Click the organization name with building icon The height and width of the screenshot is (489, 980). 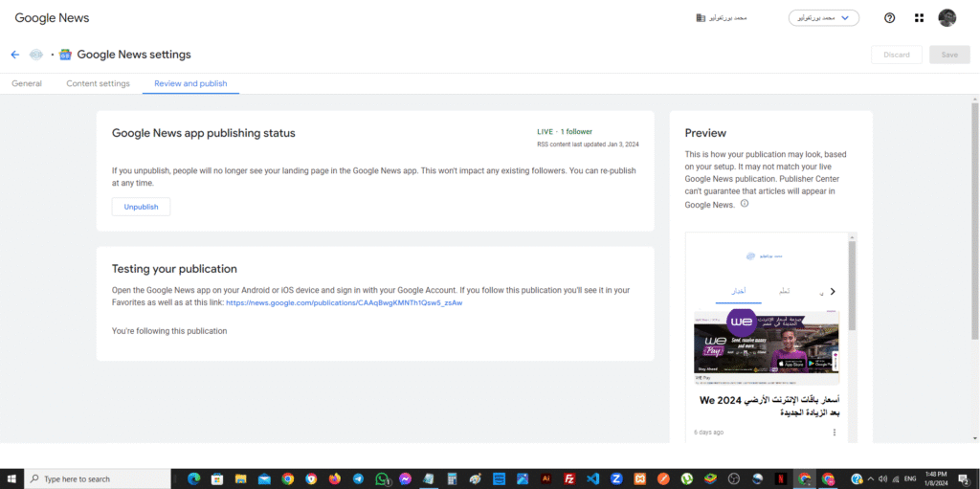(x=722, y=18)
